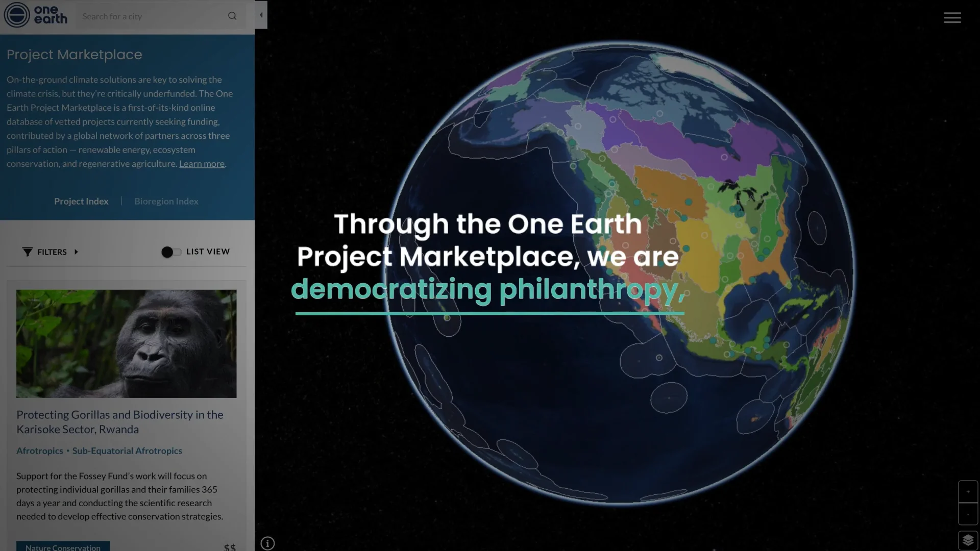Zoom in on the globe with the plus

969,491
